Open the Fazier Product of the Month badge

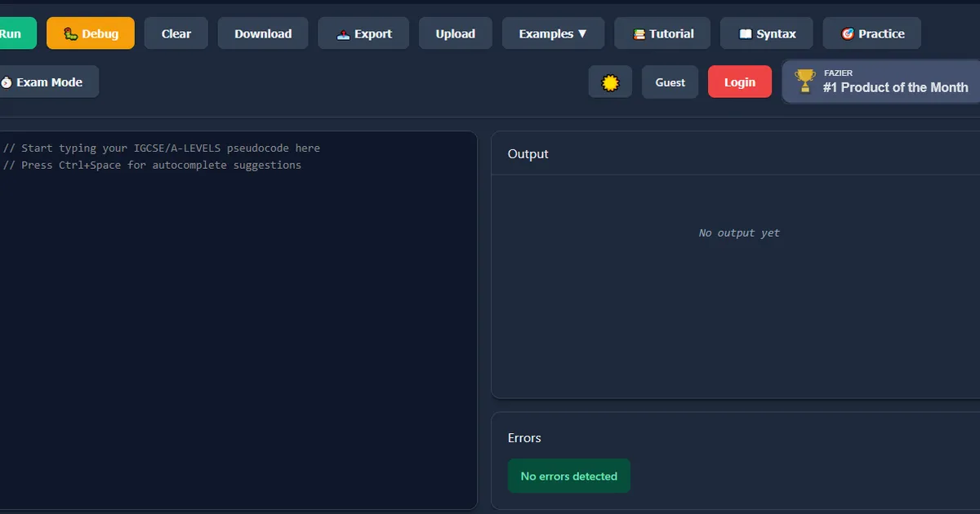[x=894, y=82]
